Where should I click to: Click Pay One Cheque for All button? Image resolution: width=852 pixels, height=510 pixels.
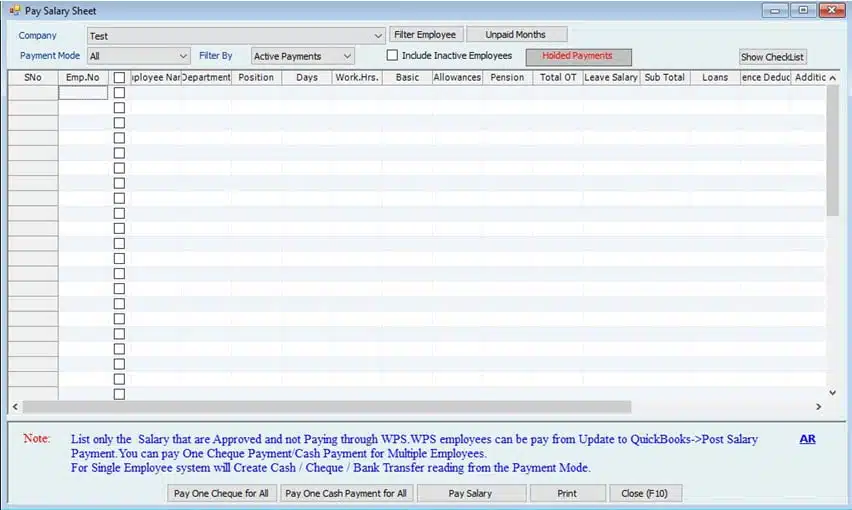[x=221, y=493]
